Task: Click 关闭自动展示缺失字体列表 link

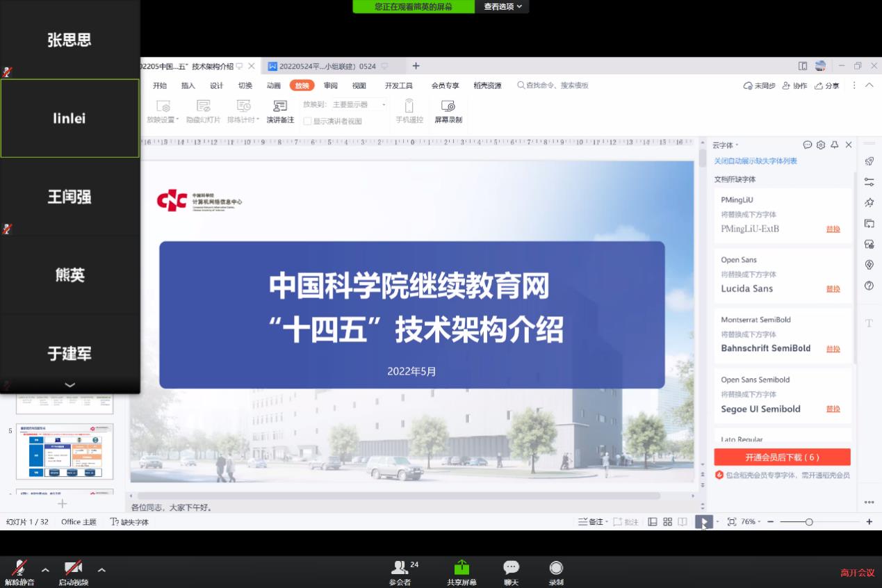Action: click(756, 161)
